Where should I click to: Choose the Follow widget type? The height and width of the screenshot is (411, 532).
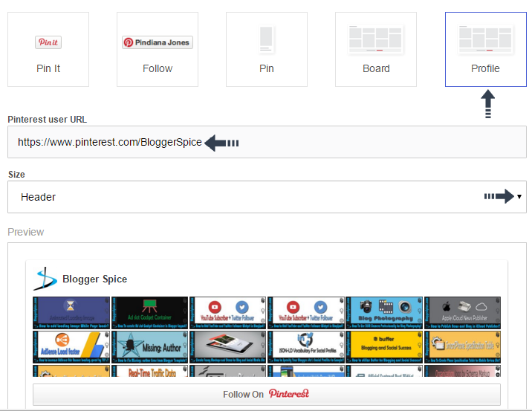pos(158,50)
